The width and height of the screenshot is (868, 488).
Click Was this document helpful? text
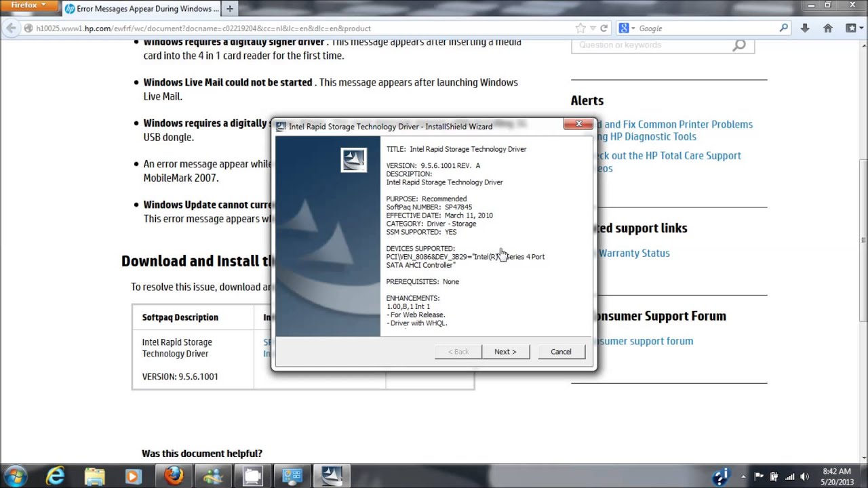[x=202, y=453]
